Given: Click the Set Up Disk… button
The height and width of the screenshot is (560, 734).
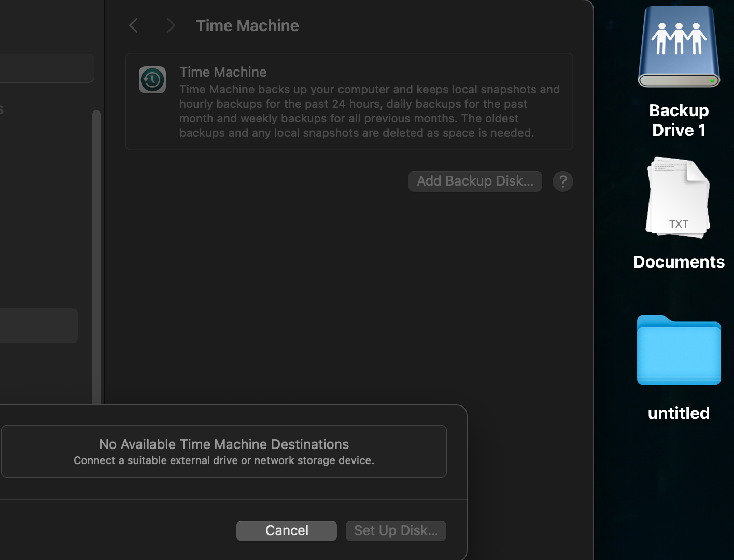Looking at the screenshot, I should pyautogui.click(x=396, y=531).
